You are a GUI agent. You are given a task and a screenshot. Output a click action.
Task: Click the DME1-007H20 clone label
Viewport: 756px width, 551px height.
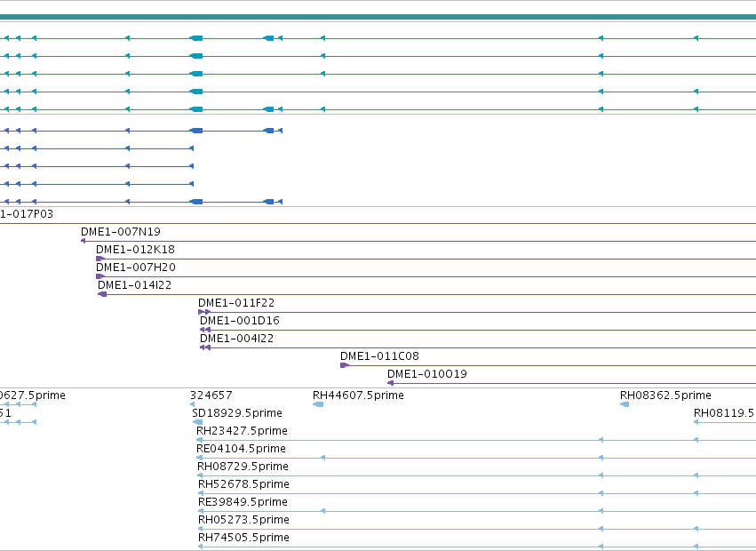[136, 268]
